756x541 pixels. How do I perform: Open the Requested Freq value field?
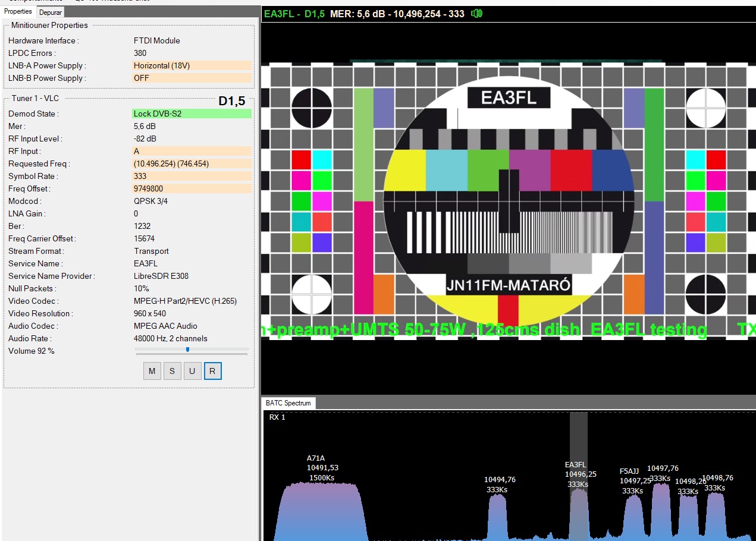[192, 164]
